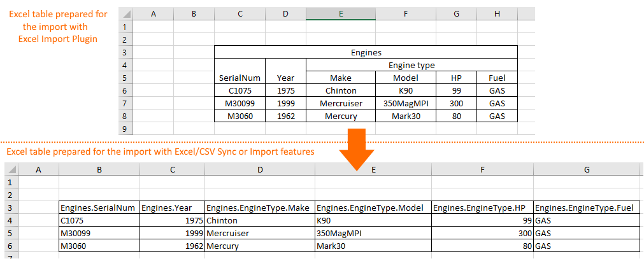The image size is (644, 261).
Task: Select column E header in top table
Action: [341, 13]
